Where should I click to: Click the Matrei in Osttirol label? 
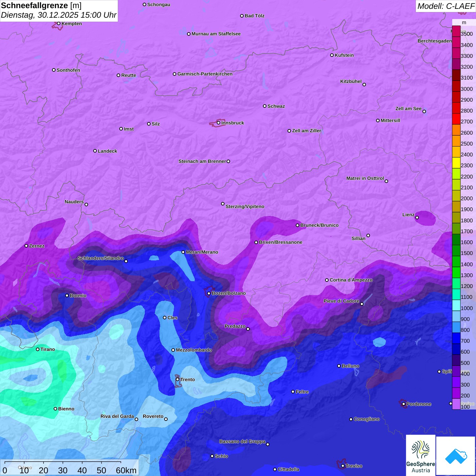[x=365, y=178]
